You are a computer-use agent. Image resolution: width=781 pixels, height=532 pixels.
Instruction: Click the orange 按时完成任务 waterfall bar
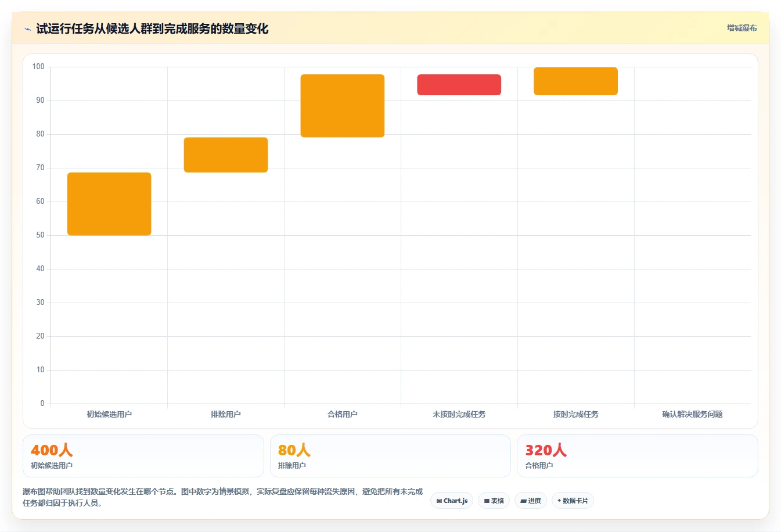[x=576, y=81]
